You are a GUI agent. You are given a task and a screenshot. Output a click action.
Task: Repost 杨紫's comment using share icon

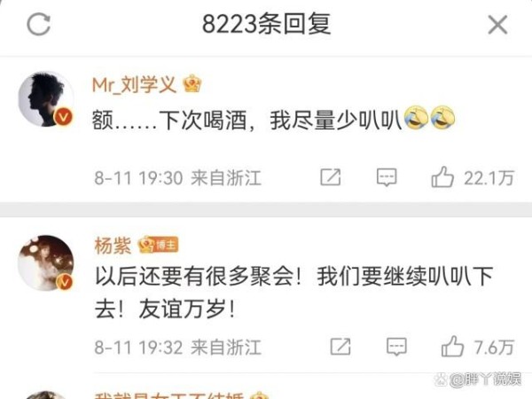coord(340,347)
